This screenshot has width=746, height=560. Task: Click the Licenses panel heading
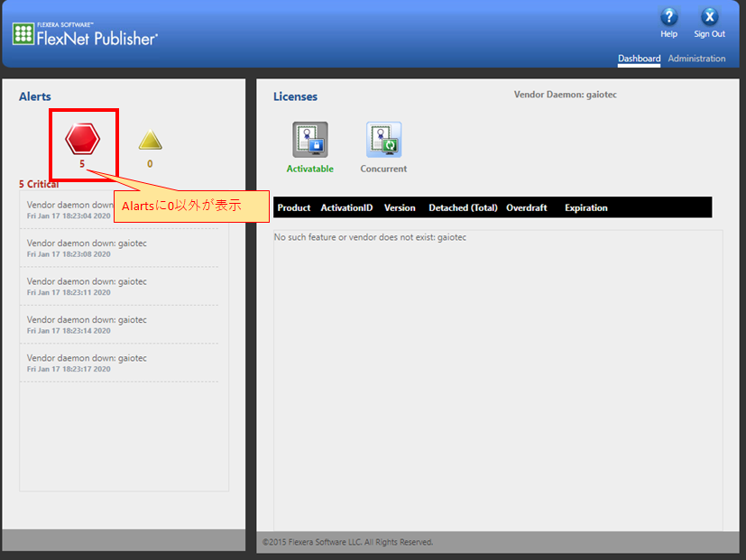point(295,96)
